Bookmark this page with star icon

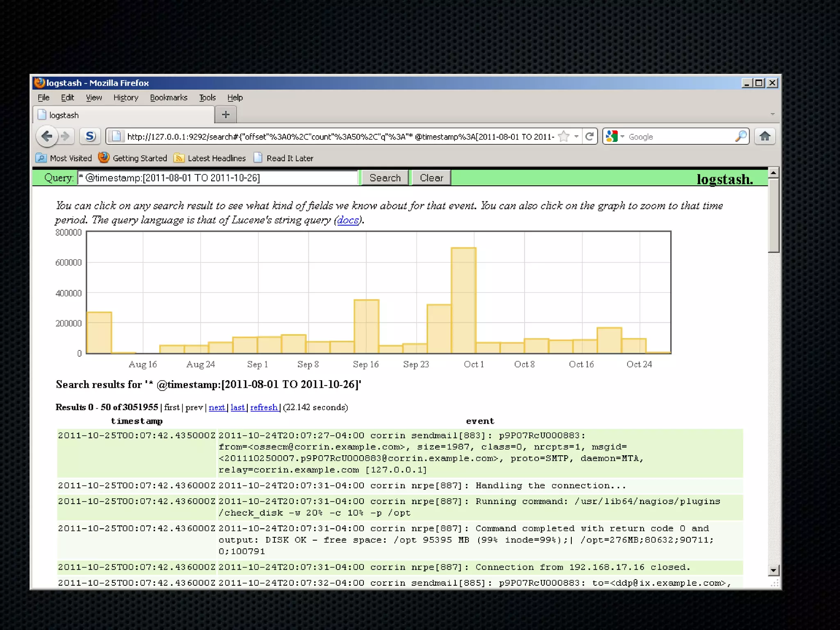[x=564, y=137]
